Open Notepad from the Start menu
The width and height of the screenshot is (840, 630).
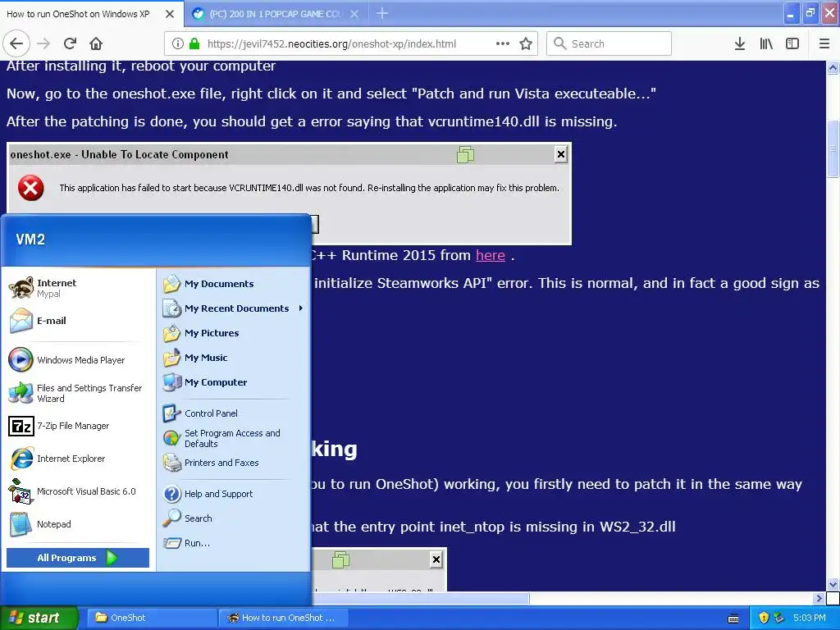pos(78,524)
